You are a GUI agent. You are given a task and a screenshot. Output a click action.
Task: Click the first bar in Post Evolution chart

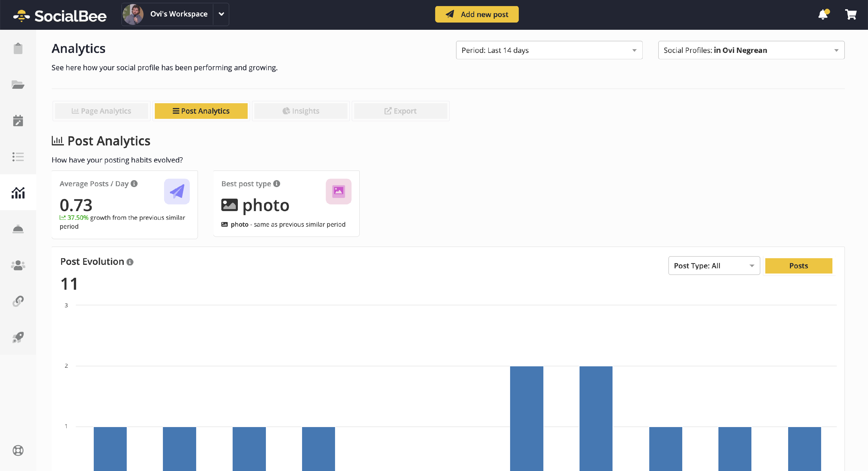tap(110, 448)
